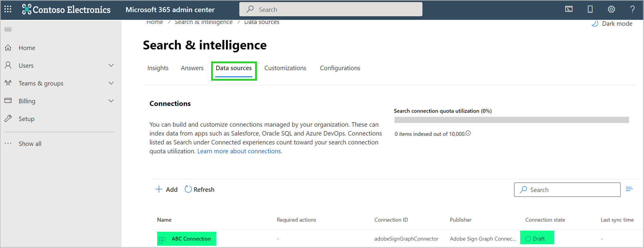Open the app launcher waffle icon
This screenshot has height=248, width=644.
8,9
